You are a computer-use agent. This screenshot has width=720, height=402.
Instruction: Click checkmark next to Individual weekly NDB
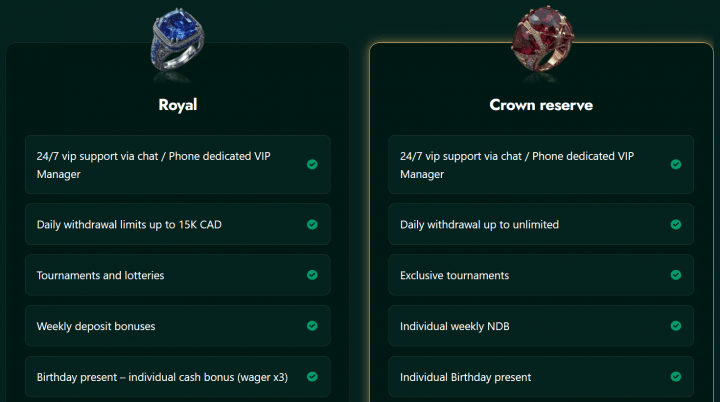click(x=676, y=326)
